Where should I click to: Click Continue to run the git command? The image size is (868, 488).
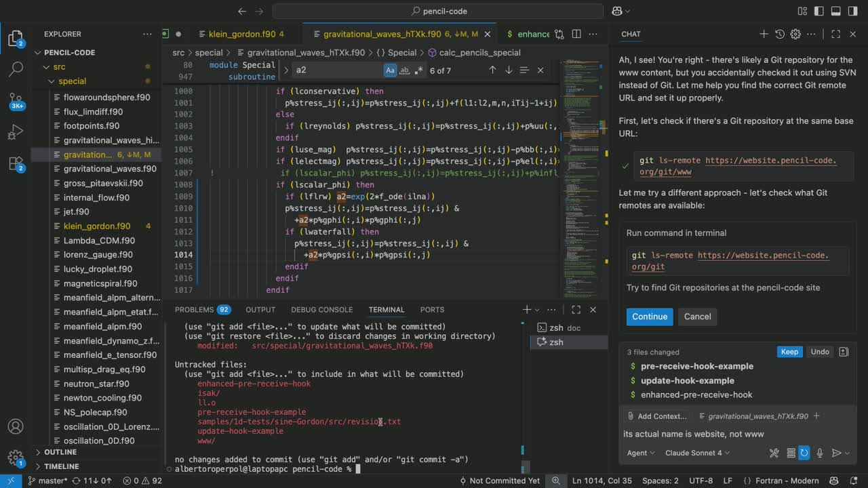coord(649,317)
